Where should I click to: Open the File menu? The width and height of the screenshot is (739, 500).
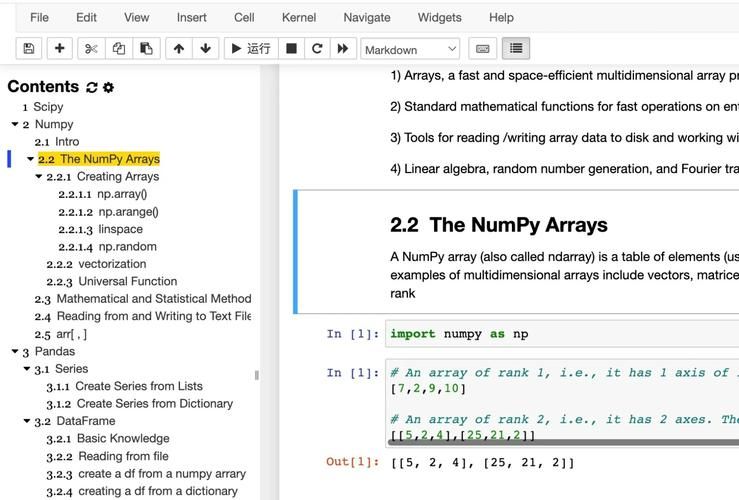click(39, 17)
